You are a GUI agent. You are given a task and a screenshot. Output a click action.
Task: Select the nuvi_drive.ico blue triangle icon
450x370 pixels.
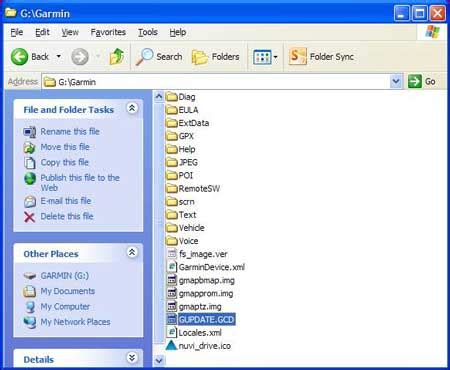tap(171, 345)
